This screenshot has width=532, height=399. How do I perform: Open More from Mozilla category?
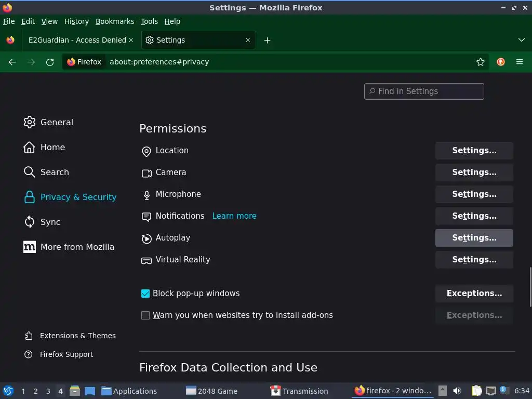pos(69,247)
